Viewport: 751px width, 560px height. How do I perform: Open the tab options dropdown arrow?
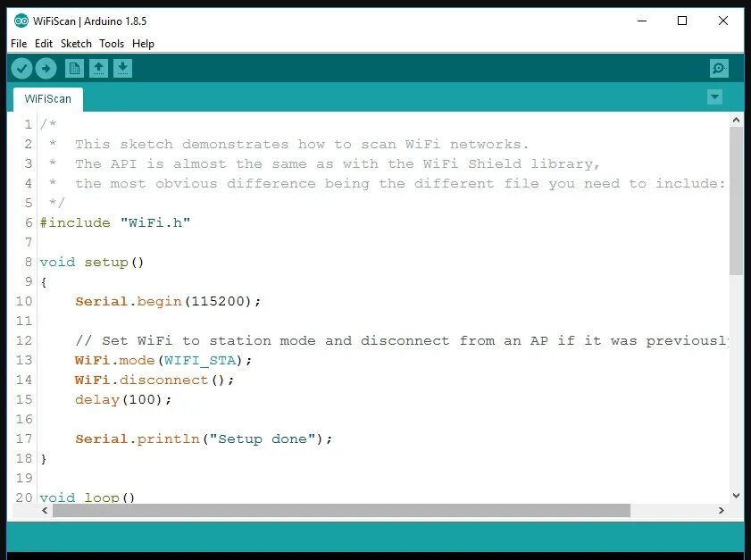[714, 97]
